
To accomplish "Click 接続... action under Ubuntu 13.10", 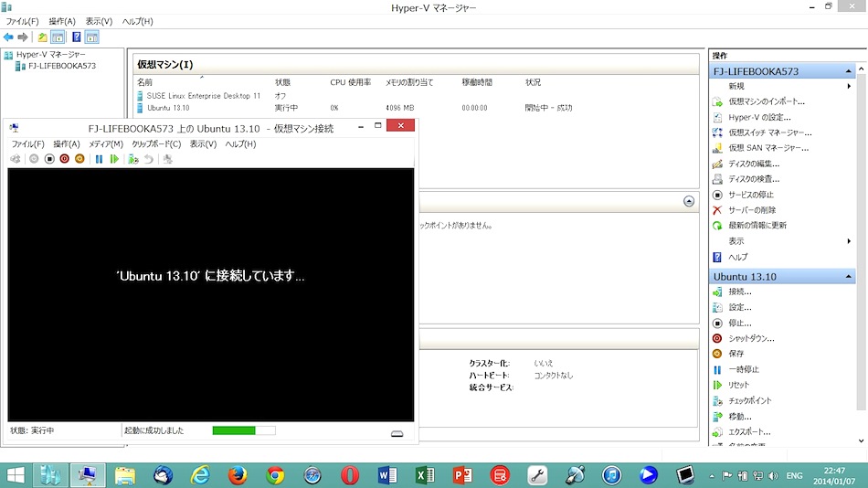I will pyautogui.click(x=739, y=292).
